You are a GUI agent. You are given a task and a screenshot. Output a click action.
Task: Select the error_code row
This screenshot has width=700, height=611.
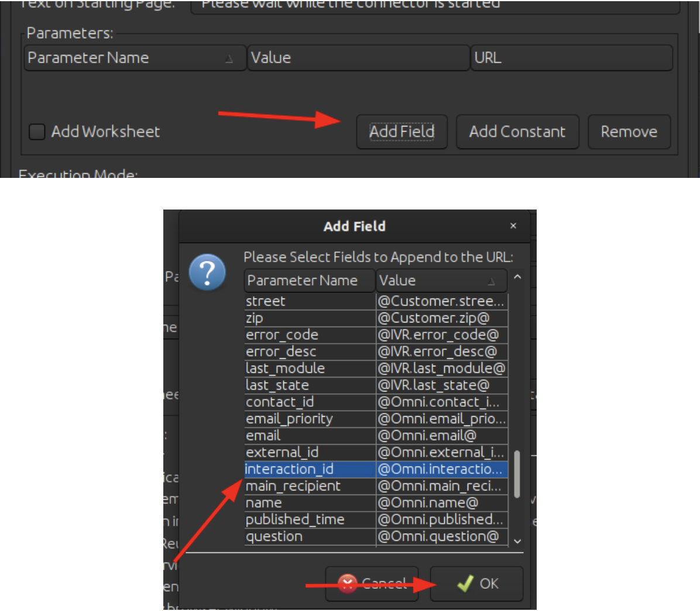376,335
